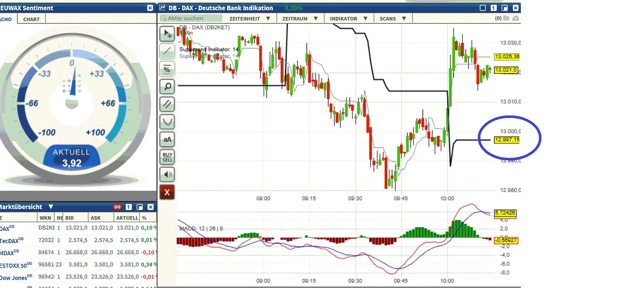This screenshot has width=644, height=288.
Task: Click the Aktie suchen search field
Action: point(191,18)
